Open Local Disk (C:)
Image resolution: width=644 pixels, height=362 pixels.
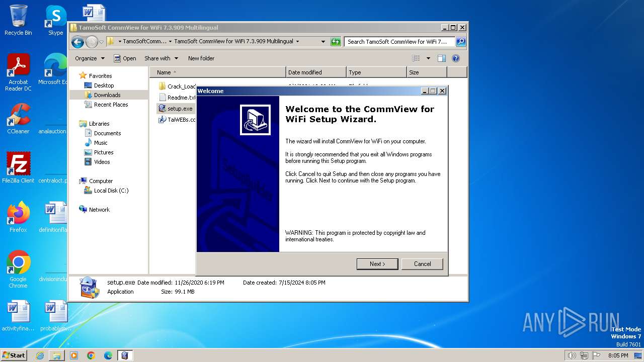pos(106,191)
